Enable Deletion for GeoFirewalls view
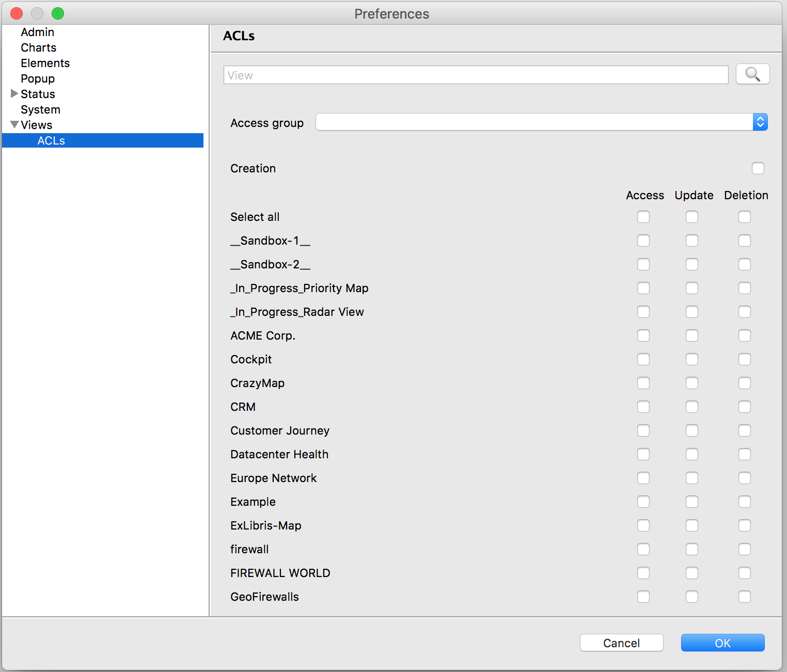 (744, 597)
